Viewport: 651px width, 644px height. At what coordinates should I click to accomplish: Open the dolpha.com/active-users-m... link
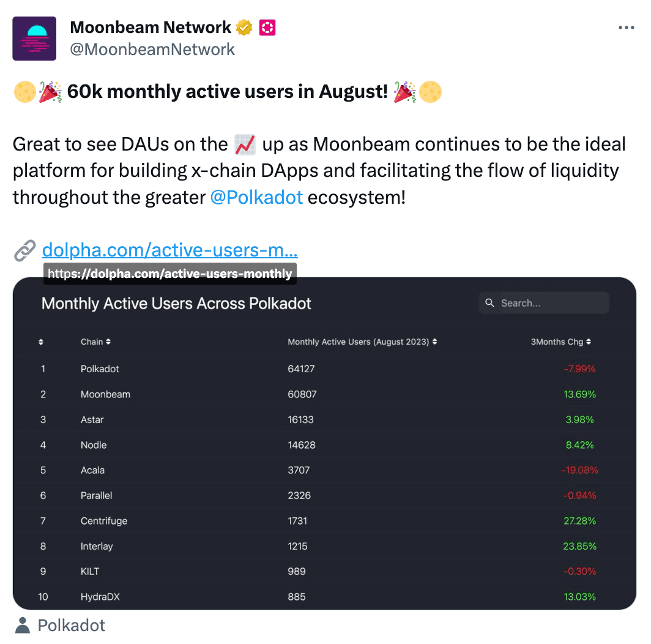170,250
